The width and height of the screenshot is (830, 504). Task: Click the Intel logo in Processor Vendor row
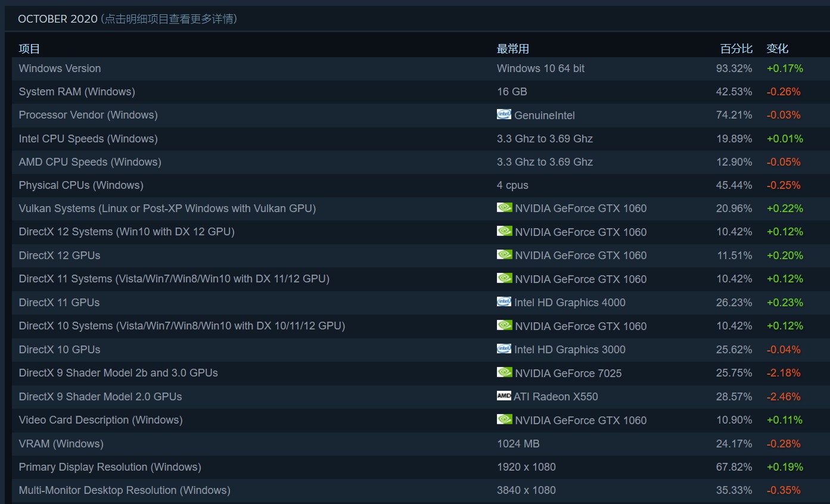click(x=504, y=115)
